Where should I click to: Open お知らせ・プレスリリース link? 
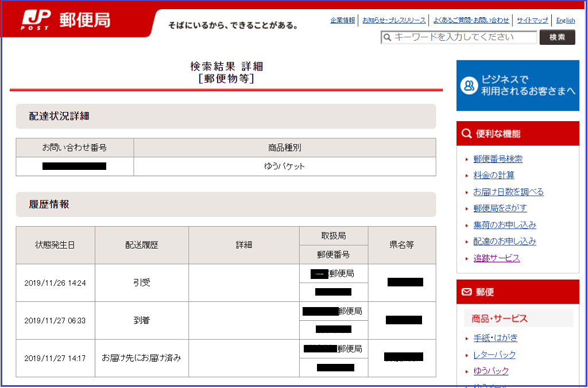click(x=394, y=20)
